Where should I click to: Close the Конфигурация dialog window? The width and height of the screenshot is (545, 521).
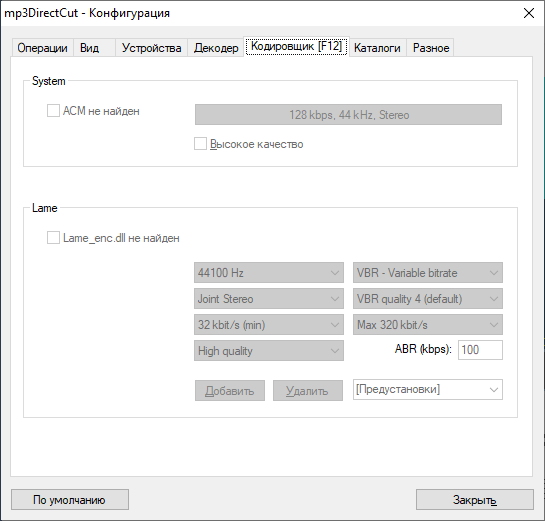pyautogui.click(x=529, y=13)
